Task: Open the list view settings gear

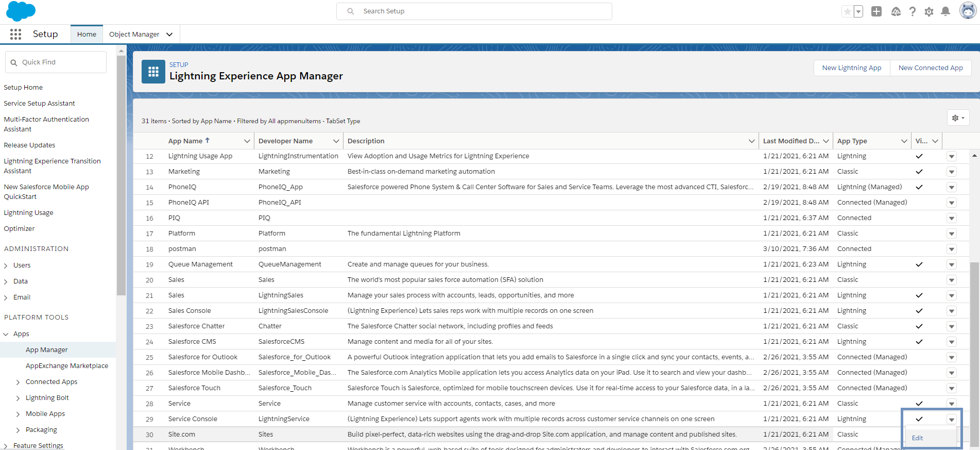Action: (x=958, y=118)
